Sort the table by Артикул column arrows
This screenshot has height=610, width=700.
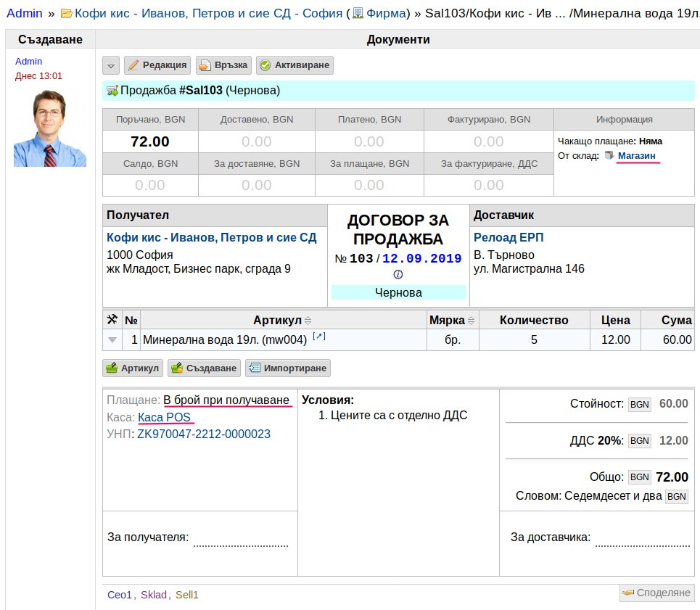pos(308,321)
